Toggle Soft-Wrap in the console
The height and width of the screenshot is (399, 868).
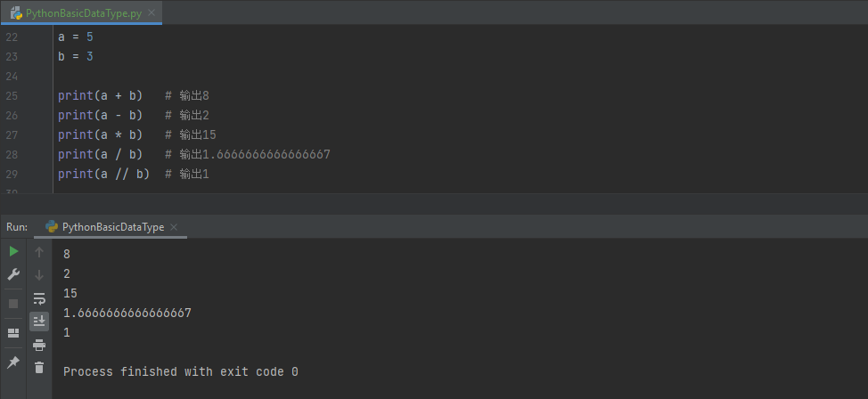pyautogui.click(x=39, y=298)
